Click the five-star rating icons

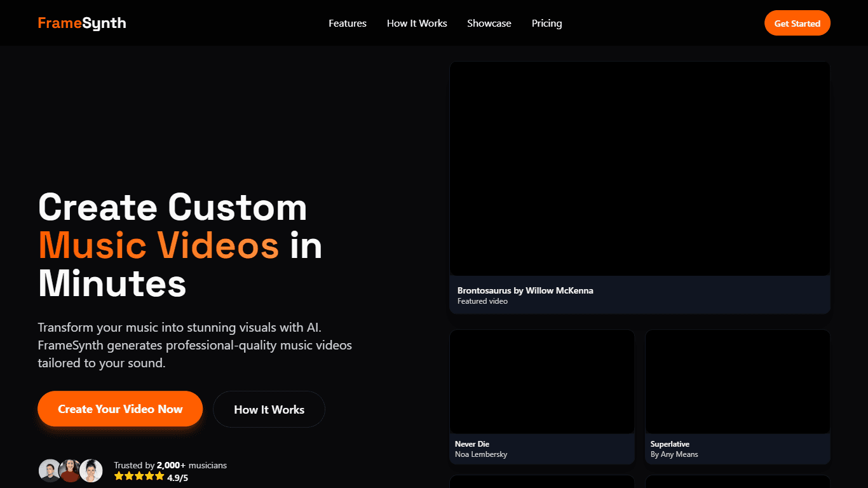(139, 477)
